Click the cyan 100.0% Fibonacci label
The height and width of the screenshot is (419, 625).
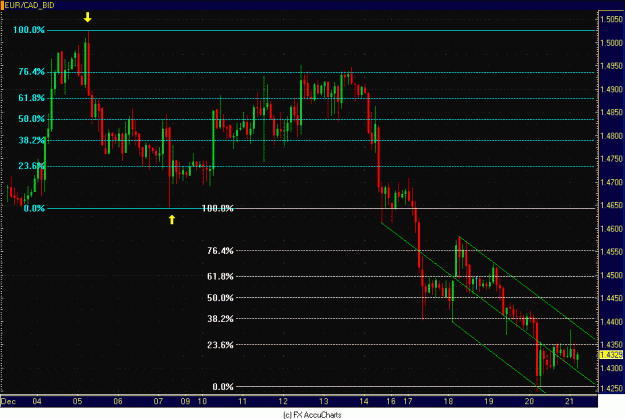[29, 30]
